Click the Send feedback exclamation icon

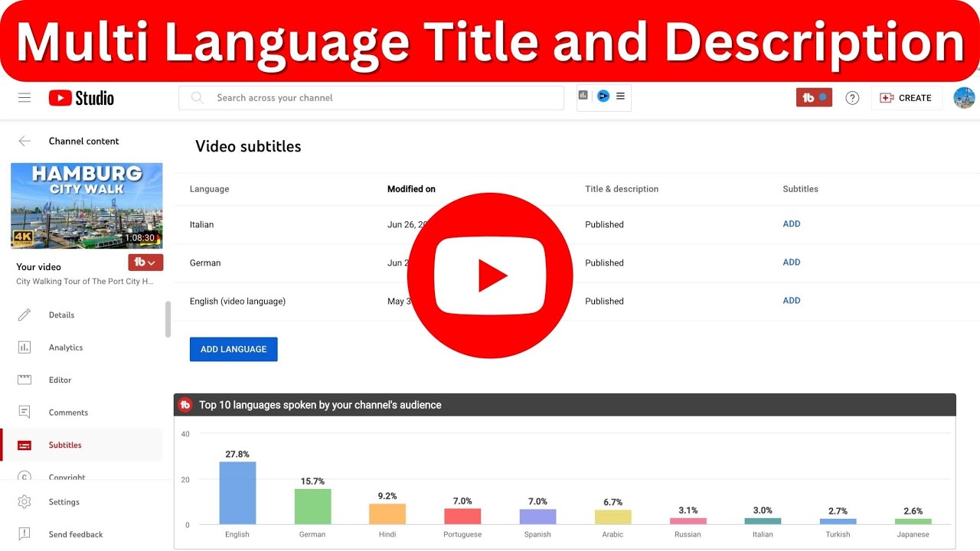[24, 534]
